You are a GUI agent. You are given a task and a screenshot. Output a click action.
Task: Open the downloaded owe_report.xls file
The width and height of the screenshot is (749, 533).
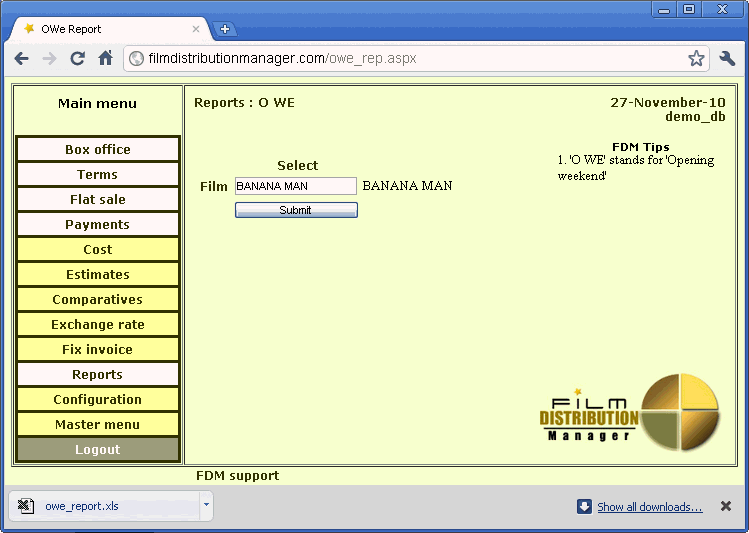point(81,506)
